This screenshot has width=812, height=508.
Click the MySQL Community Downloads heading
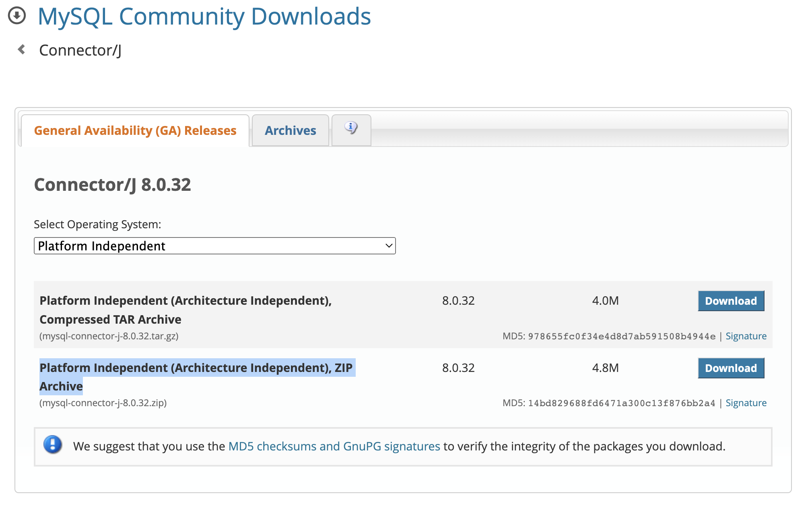point(204,17)
